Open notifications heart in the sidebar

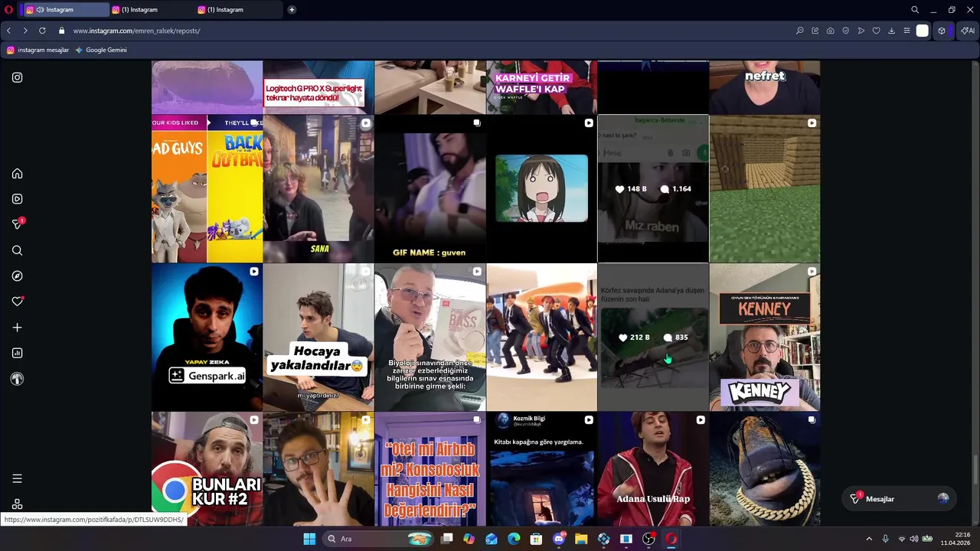click(17, 302)
